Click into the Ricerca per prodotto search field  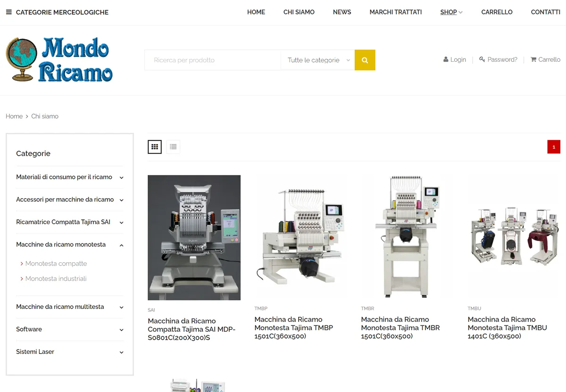[213, 60]
